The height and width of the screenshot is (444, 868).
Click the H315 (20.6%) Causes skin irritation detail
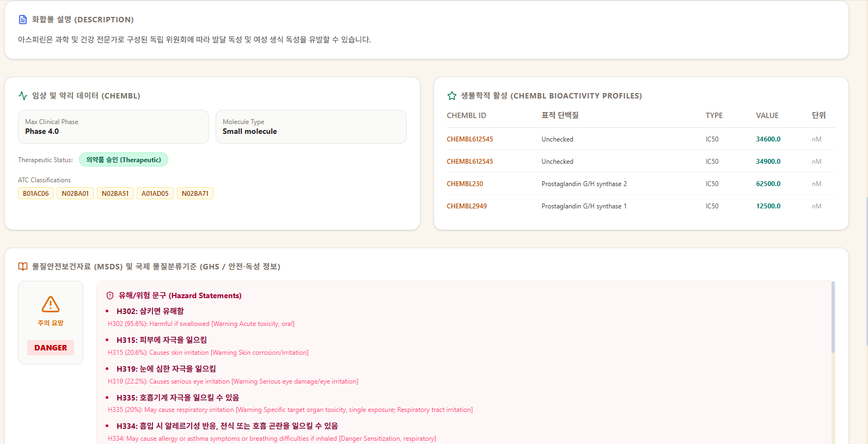coord(208,353)
